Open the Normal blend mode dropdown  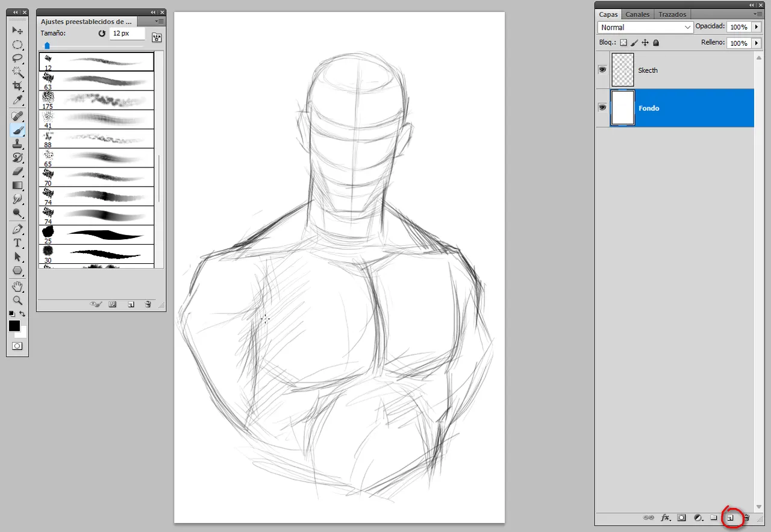click(x=646, y=27)
